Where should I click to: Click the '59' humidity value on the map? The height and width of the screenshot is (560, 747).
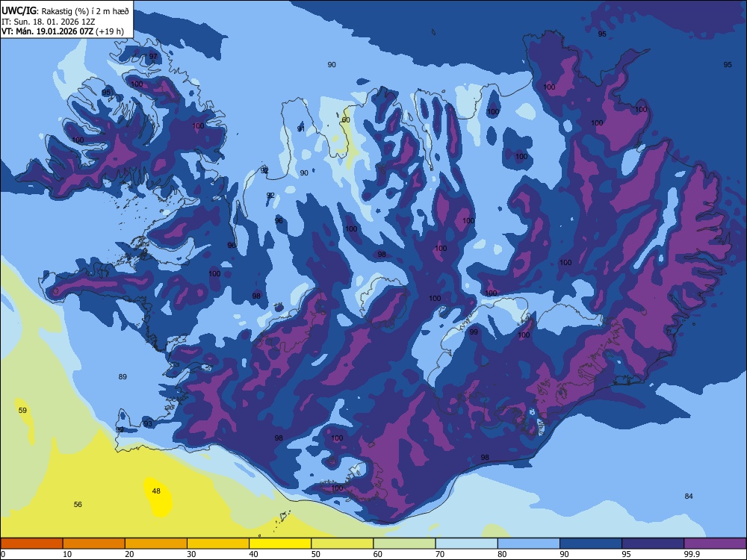[22, 411]
